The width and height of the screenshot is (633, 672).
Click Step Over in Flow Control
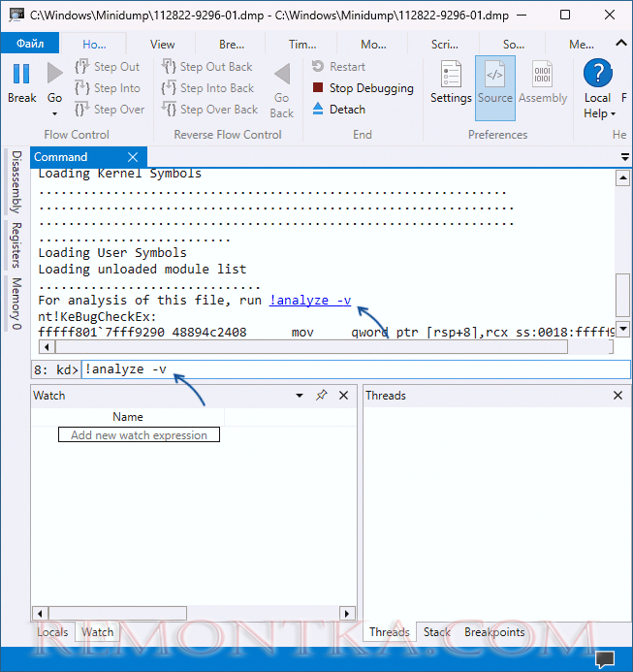(110, 110)
